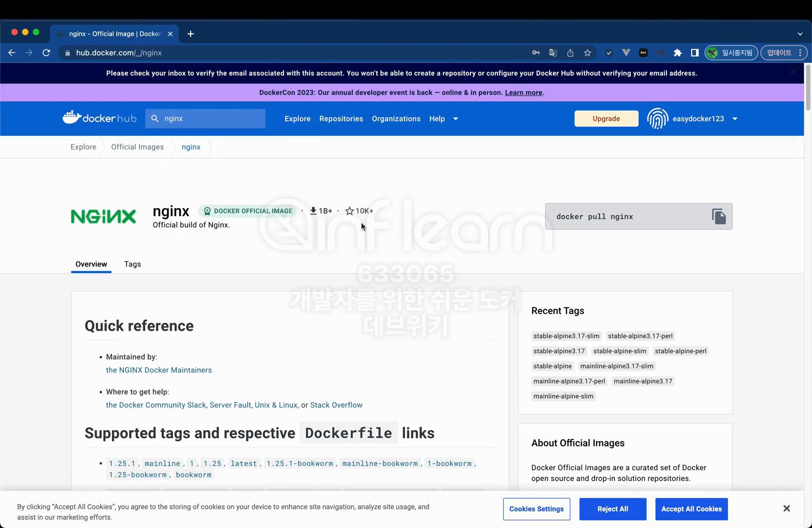Click the browser back arrow
The image size is (812, 528).
(12, 53)
